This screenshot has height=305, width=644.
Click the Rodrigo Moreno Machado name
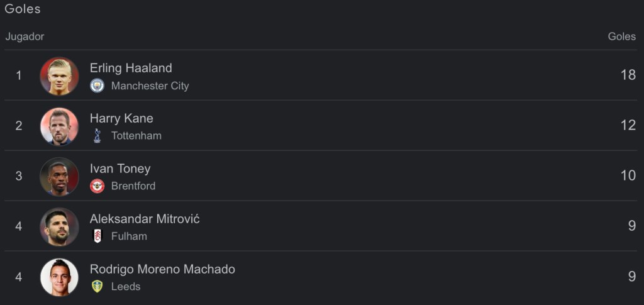tap(162, 269)
